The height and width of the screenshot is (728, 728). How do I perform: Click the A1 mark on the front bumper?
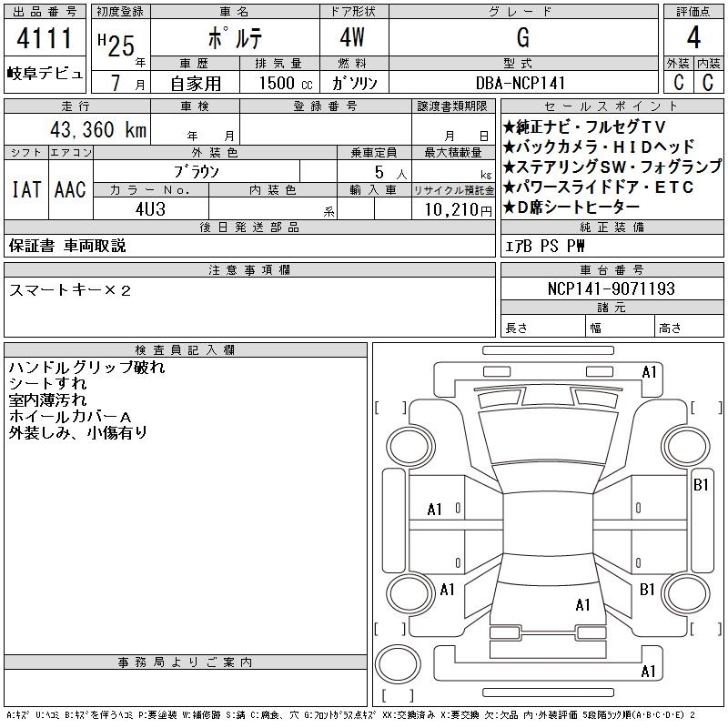pyautogui.click(x=649, y=372)
